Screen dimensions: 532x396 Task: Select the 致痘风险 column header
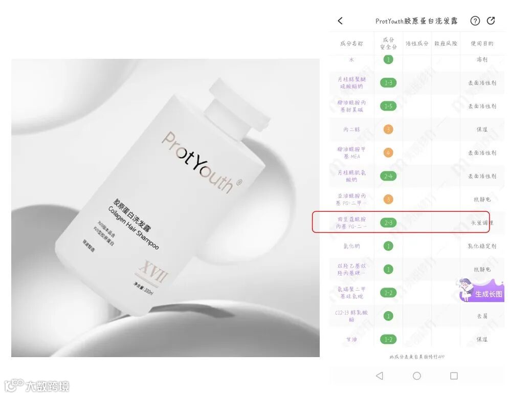click(446, 43)
